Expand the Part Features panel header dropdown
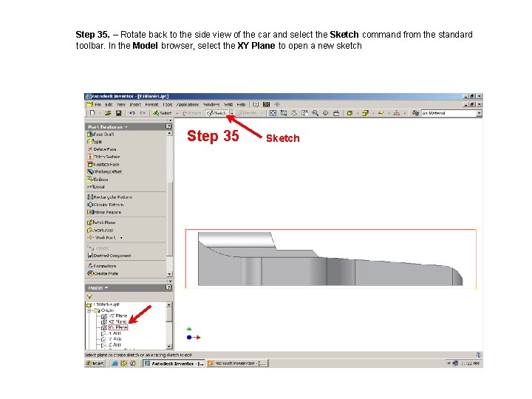Image resolution: width=532 pixels, height=399 pixels. pos(126,127)
